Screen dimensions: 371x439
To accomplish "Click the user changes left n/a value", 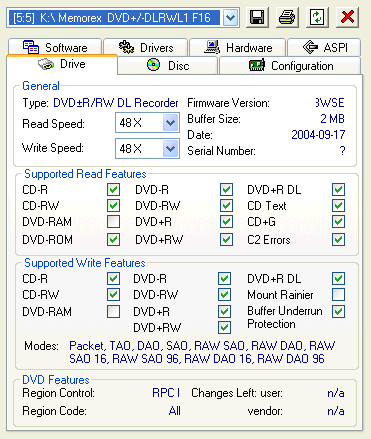I will click(336, 393).
